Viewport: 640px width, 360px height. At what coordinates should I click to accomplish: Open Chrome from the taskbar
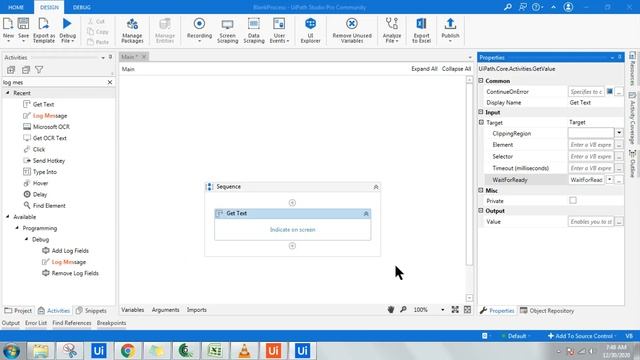(128, 351)
